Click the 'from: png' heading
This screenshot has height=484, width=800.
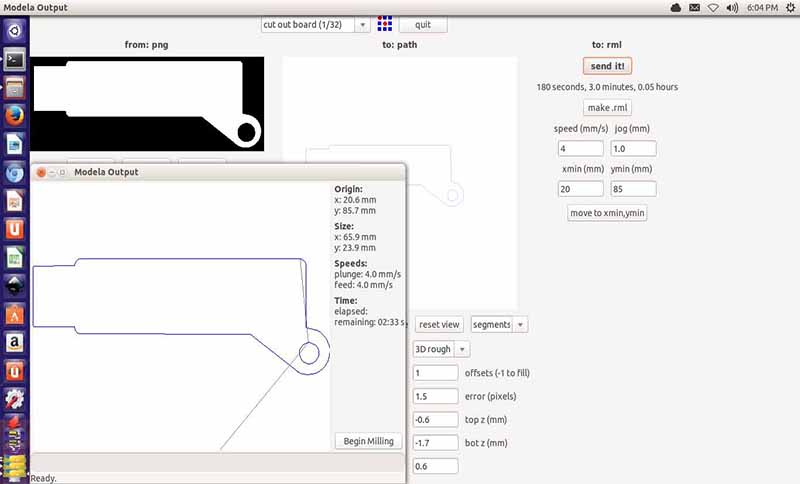coord(146,45)
